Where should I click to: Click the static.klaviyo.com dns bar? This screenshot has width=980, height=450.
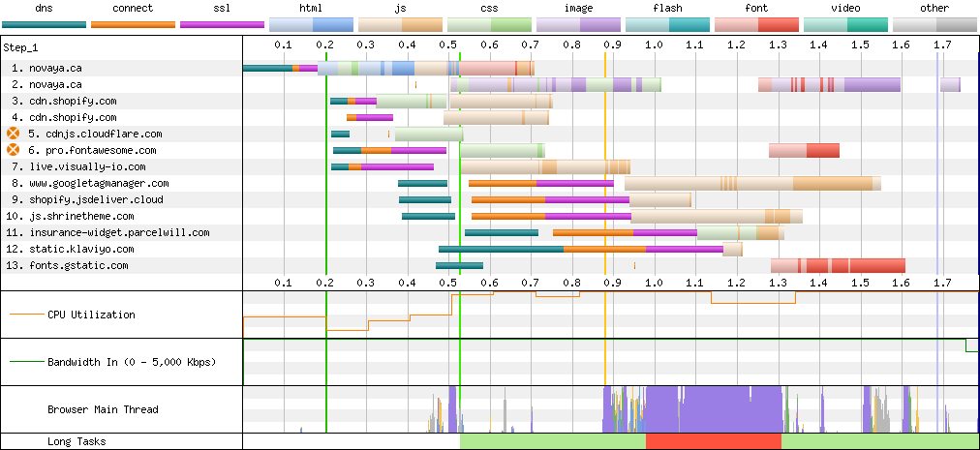tap(502, 249)
